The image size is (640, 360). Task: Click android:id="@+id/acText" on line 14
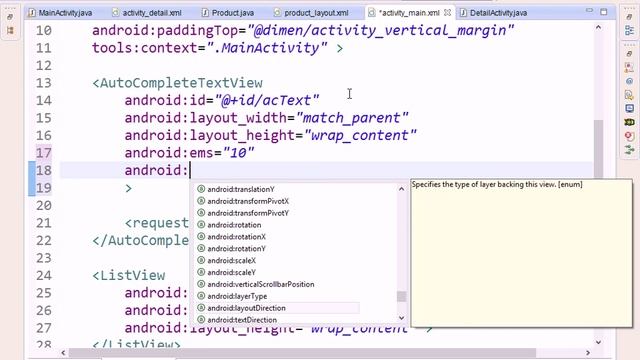[222, 100]
